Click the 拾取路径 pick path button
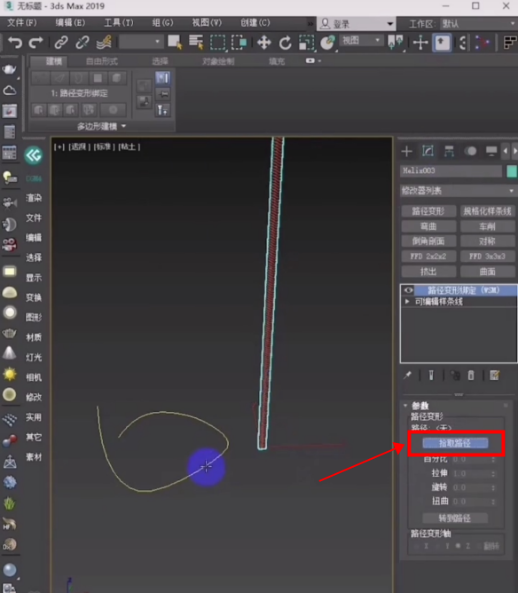This screenshot has height=593, width=518. coord(455,443)
